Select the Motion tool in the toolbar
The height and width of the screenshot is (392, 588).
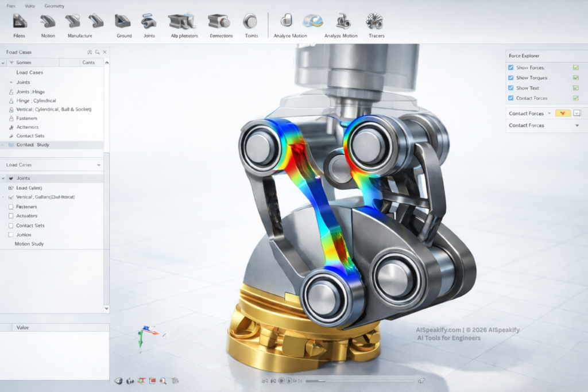pyautogui.click(x=48, y=24)
